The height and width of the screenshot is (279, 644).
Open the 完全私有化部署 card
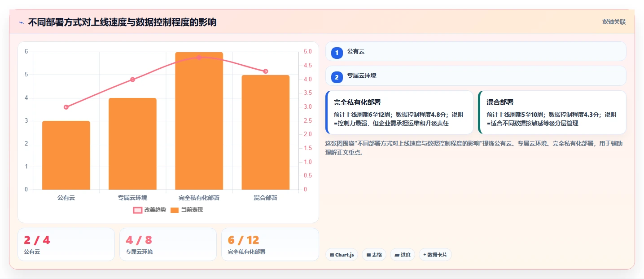pyautogui.click(x=399, y=112)
